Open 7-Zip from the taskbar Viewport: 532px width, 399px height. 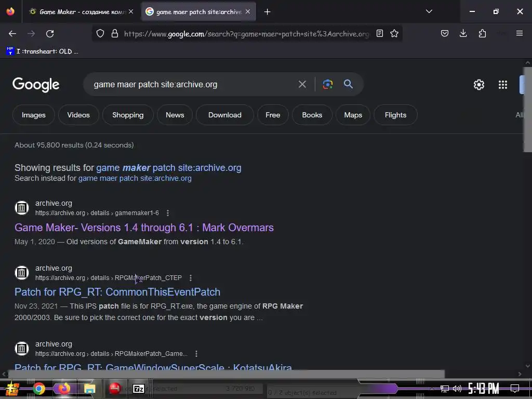(138, 389)
